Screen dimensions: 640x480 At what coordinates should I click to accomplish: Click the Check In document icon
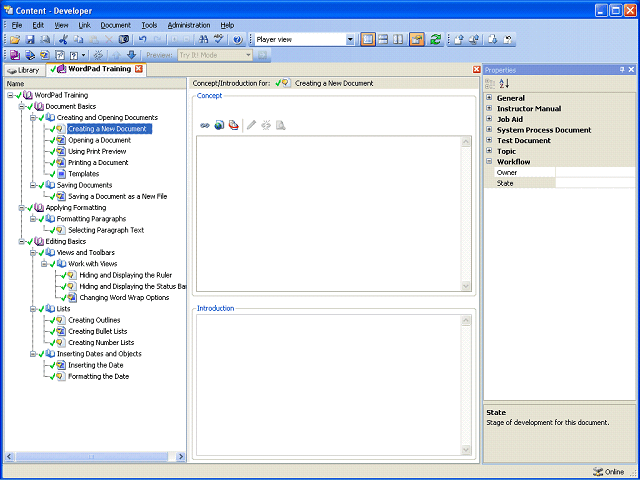459,40
